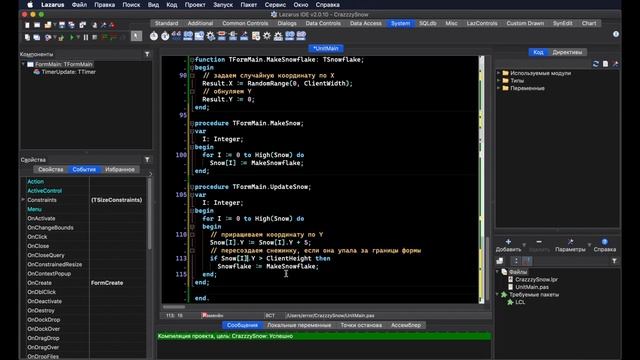Switch to the Локальные переменные tab
The height and width of the screenshot is (360, 640).
299,325
